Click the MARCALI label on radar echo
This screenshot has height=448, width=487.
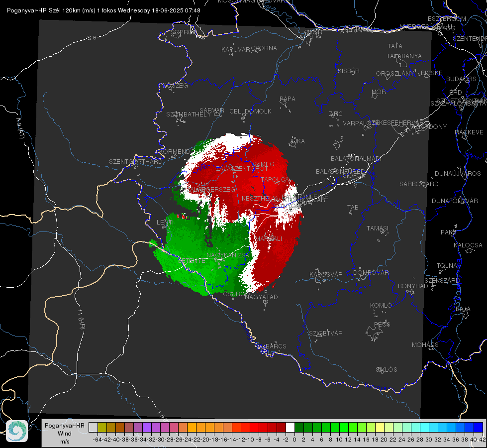pos(268,239)
